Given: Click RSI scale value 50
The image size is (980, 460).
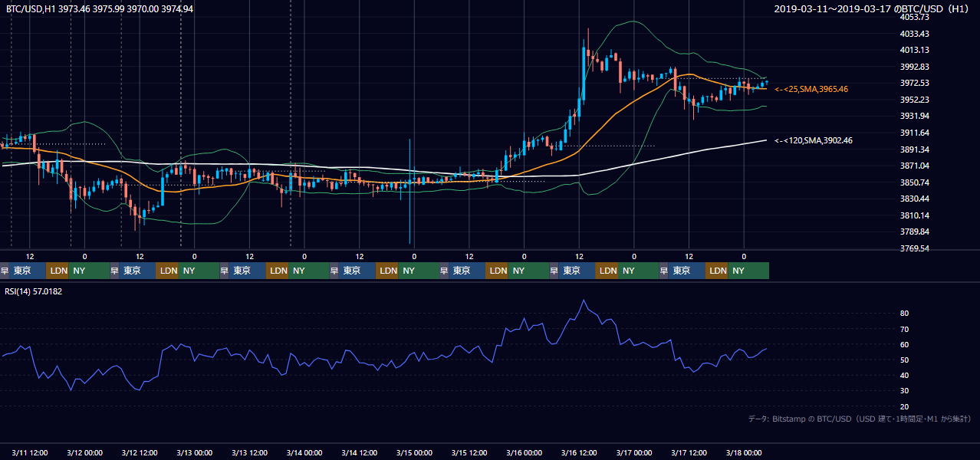Looking at the screenshot, I should click(905, 360).
